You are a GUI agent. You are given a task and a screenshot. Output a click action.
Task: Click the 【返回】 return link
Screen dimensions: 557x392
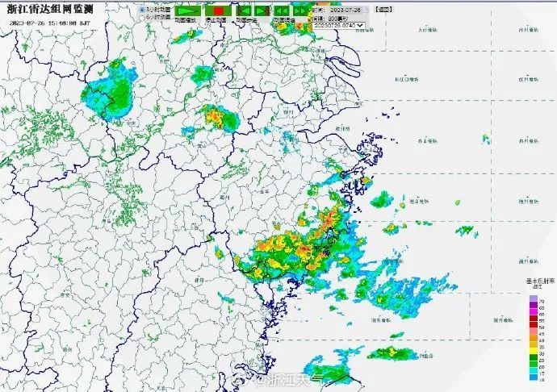point(384,10)
